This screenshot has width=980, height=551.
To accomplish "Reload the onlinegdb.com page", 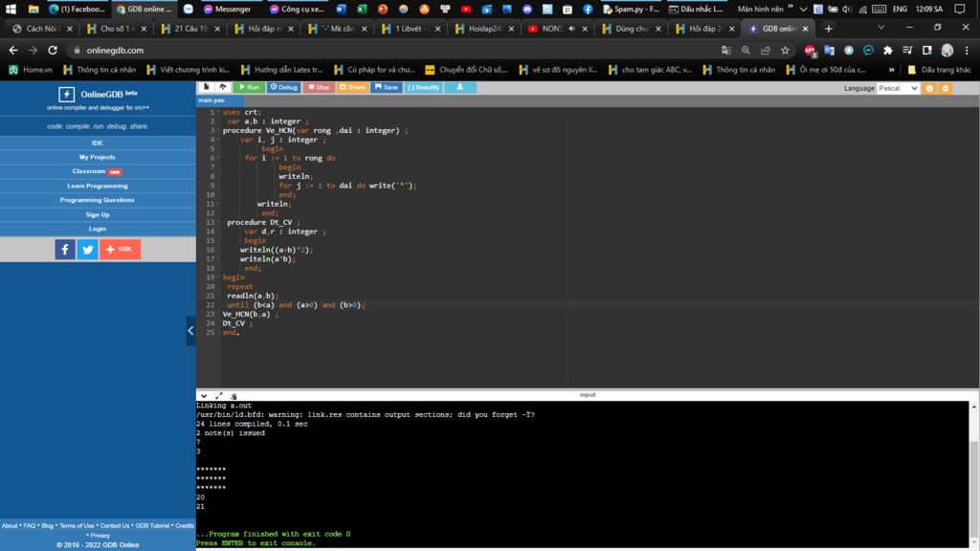I will point(53,50).
